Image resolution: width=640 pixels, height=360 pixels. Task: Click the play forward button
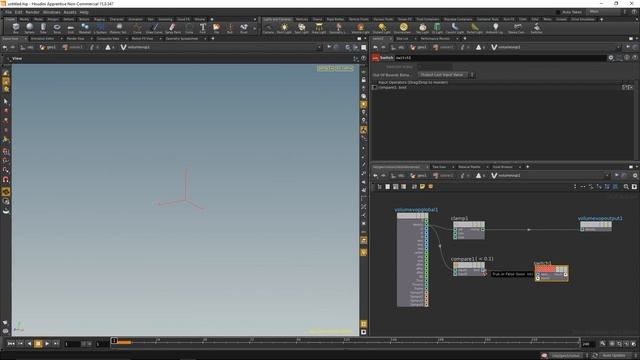[47, 344]
